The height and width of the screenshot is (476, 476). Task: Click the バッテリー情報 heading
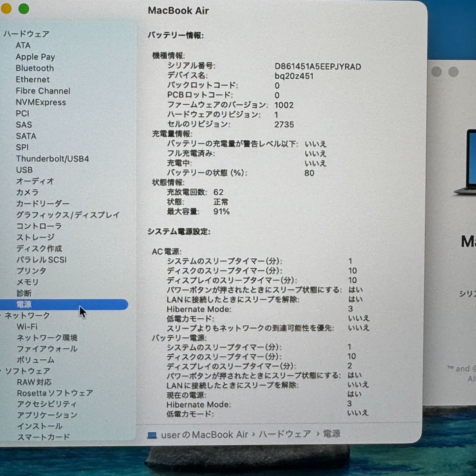point(176,35)
